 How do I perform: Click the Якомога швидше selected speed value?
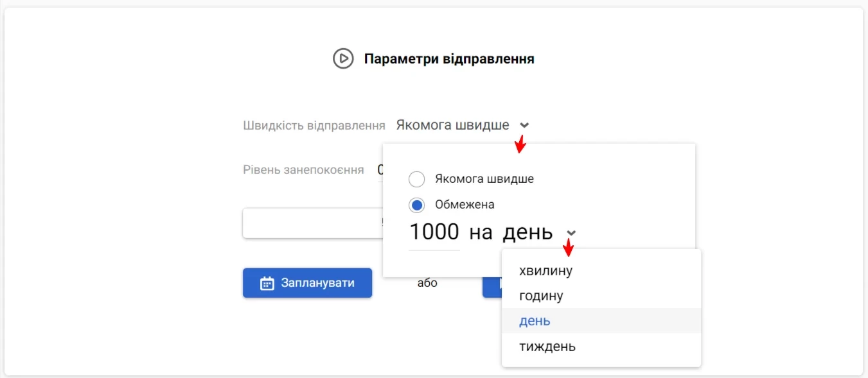tap(453, 125)
